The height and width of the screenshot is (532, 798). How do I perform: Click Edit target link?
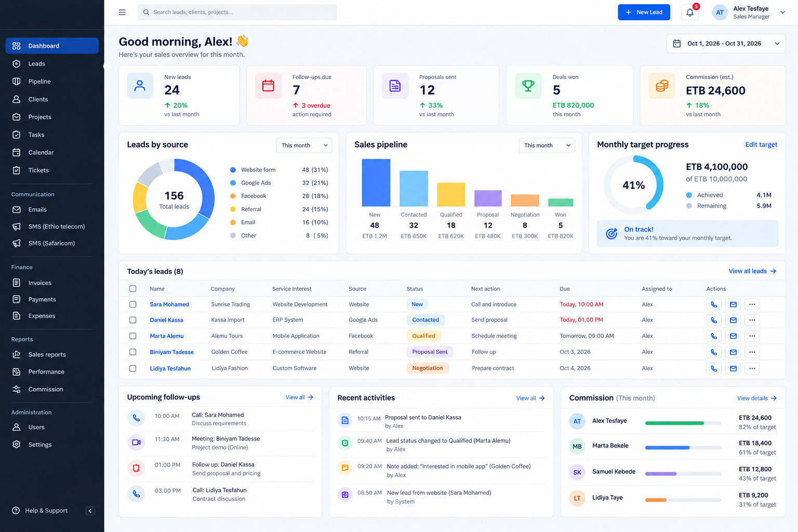(761, 144)
